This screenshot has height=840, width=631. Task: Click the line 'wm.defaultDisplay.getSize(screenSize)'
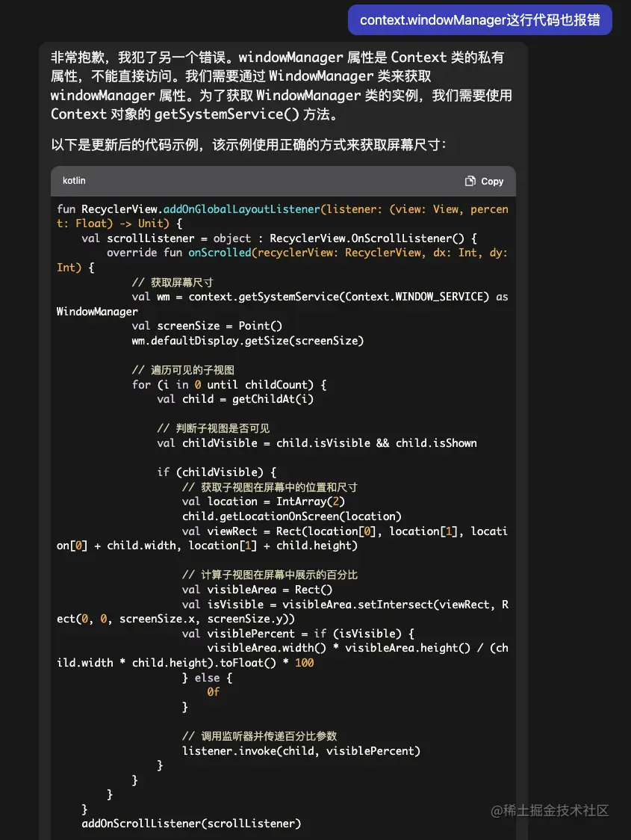click(x=248, y=341)
